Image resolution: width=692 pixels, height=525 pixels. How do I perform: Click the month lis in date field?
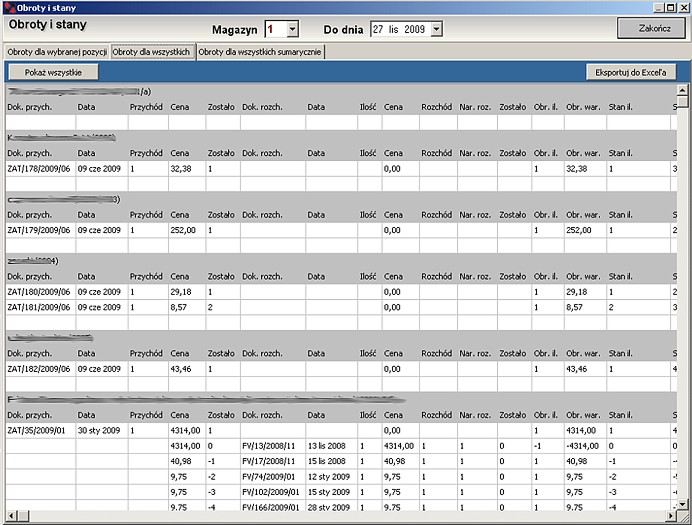click(394, 30)
